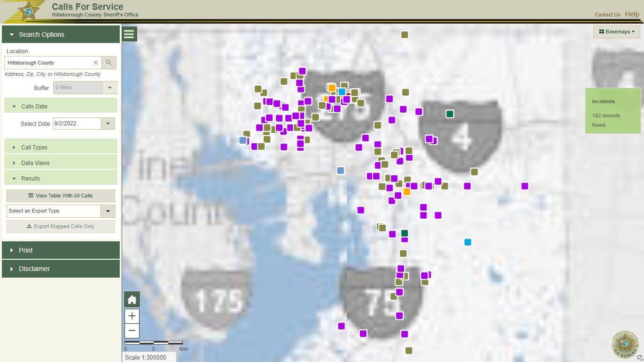Open the Export Type dropdown
The width and height of the screenshot is (644, 362).
click(x=108, y=211)
